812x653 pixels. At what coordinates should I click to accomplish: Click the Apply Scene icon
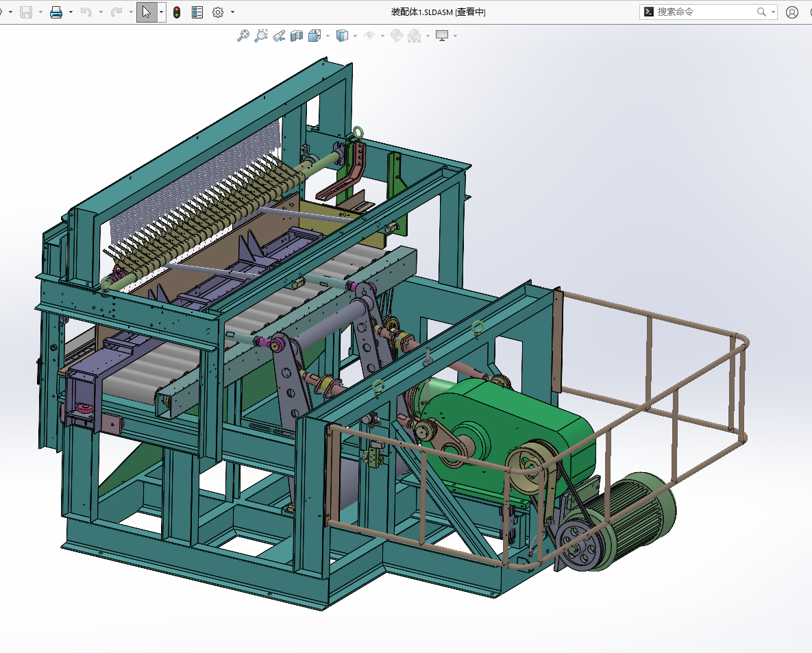415,36
